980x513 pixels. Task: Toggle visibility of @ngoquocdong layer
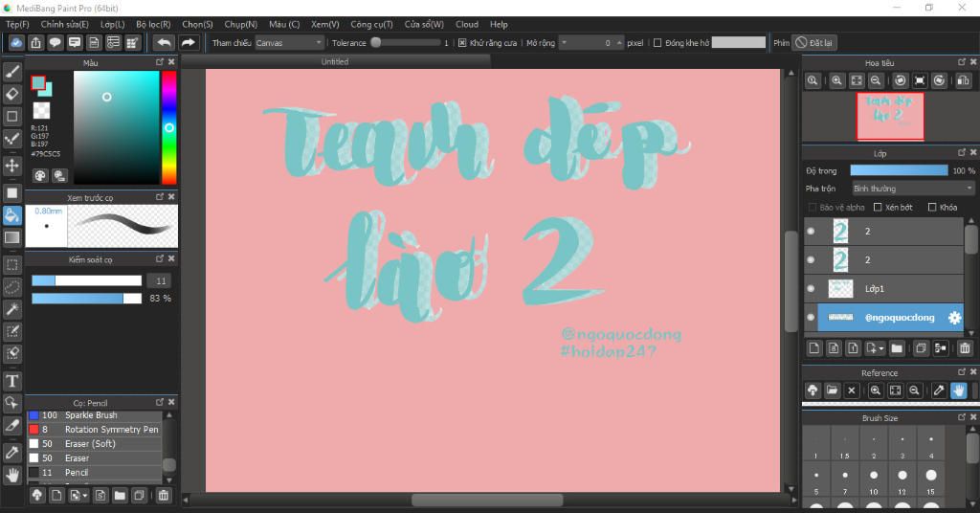point(811,318)
